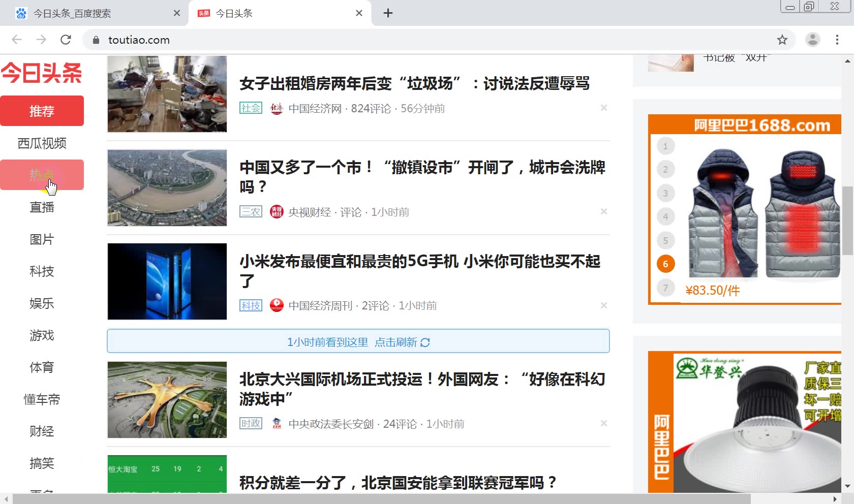Open the 游戏 channel
This screenshot has width=854, height=504.
click(42, 335)
